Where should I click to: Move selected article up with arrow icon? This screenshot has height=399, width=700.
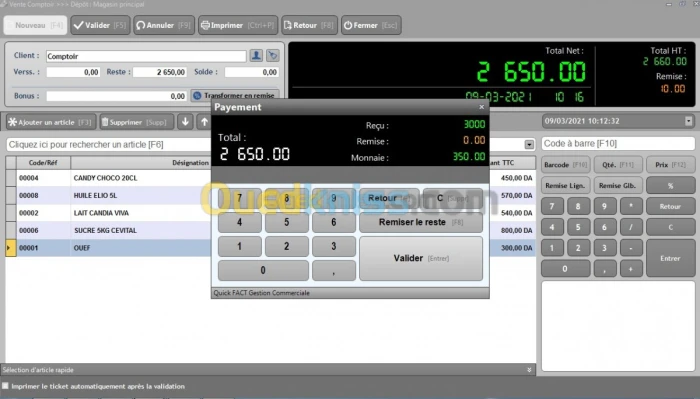tap(204, 121)
